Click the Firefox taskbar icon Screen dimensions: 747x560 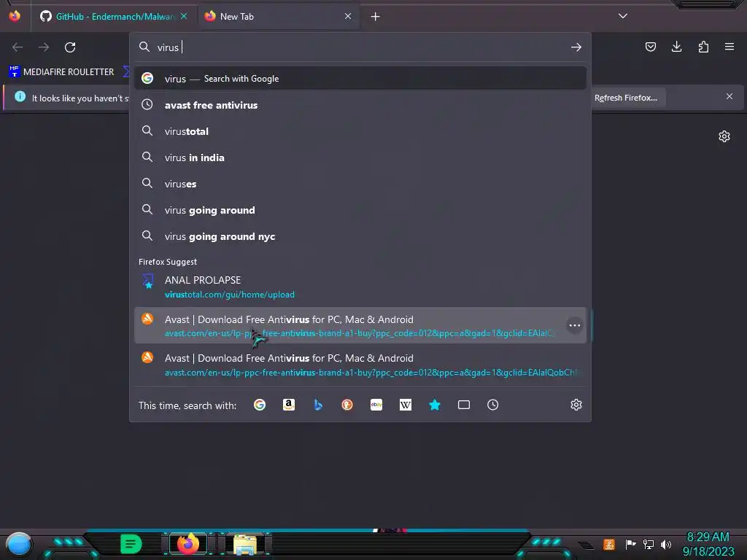pyautogui.click(x=187, y=544)
